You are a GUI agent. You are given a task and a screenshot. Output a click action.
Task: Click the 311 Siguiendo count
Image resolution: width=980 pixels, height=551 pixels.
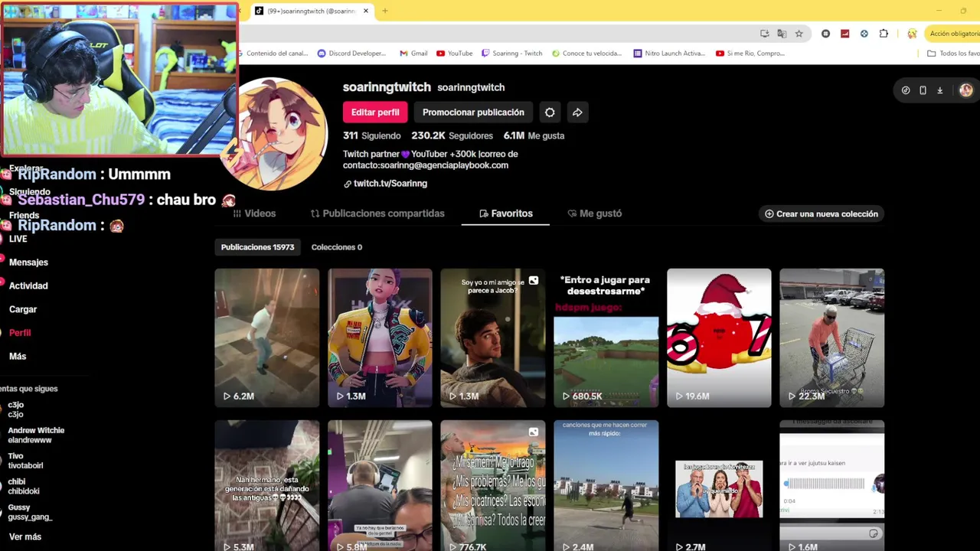pos(371,135)
